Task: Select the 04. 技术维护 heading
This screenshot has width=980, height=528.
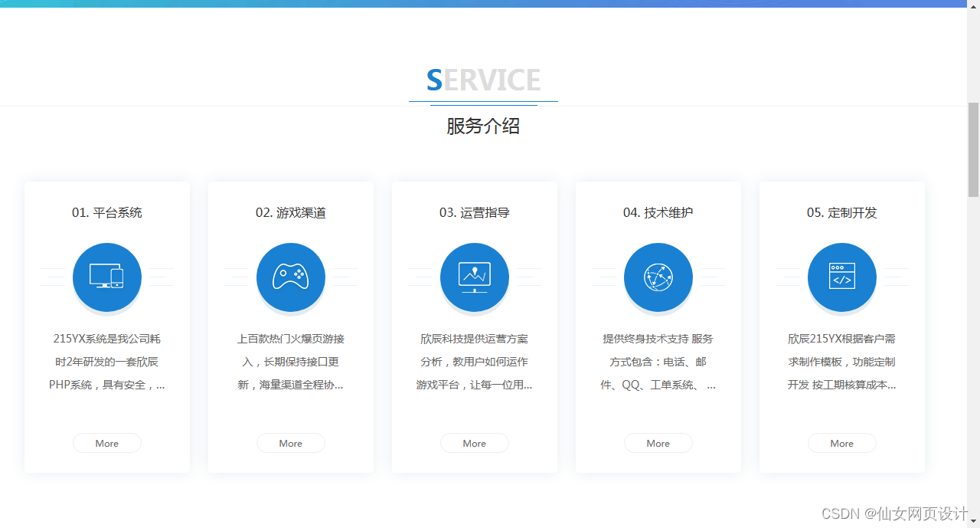Action: pyautogui.click(x=658, y=212)
